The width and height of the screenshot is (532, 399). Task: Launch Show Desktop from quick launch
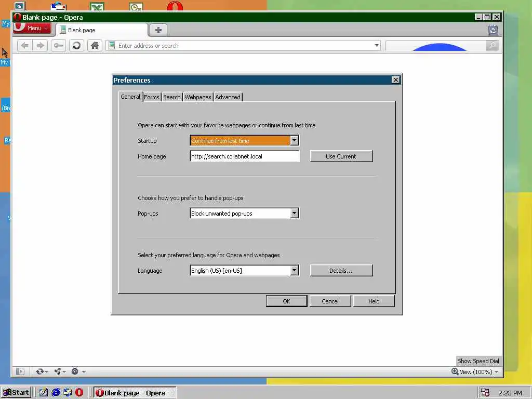point(44,393)
